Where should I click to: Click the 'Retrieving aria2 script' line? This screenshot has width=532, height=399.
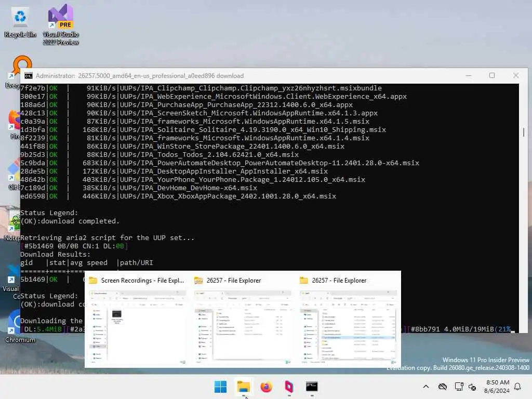(x=107, y=238)
